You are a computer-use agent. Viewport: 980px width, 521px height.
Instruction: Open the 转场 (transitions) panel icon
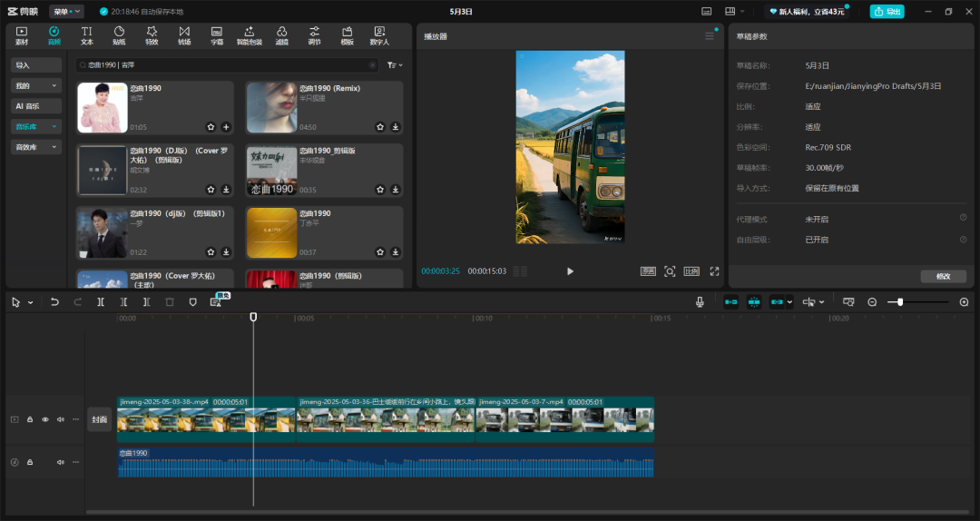(184, 35)
